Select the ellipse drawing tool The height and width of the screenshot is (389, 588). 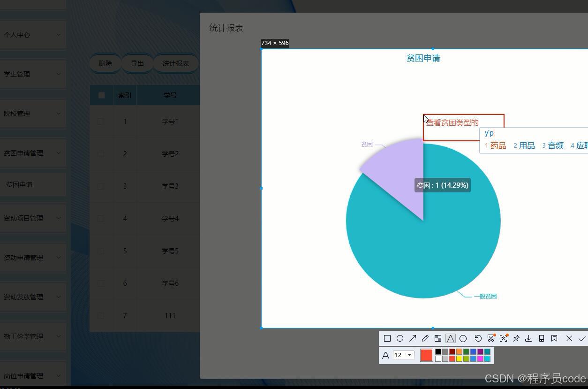point(400,338)
